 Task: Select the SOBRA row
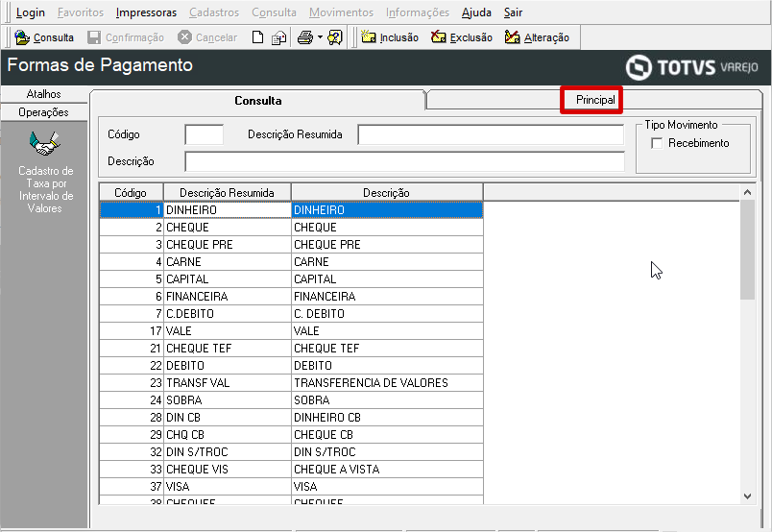click(291, 399)
